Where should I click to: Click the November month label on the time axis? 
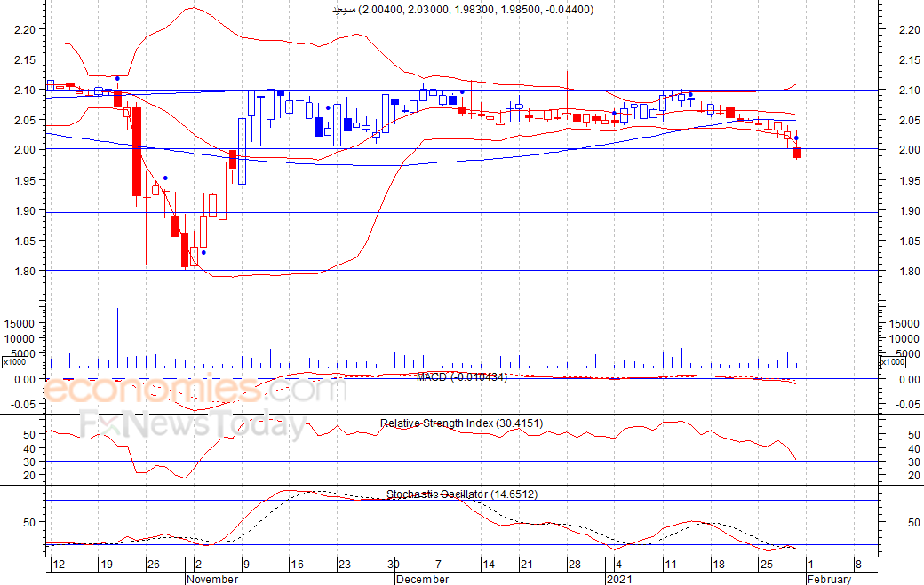point(212,579)
